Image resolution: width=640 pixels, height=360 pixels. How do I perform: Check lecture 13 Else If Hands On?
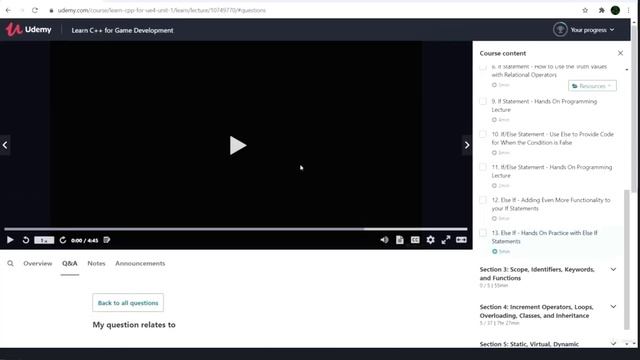click(x=483, y=233)
